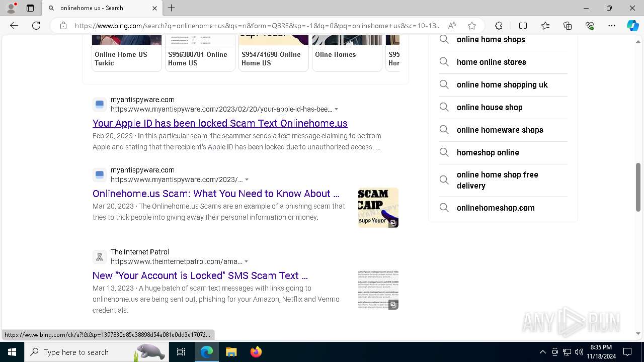Search related term online home shopping uk
This screenshot has width=644, height=362.
pos(502,84)
